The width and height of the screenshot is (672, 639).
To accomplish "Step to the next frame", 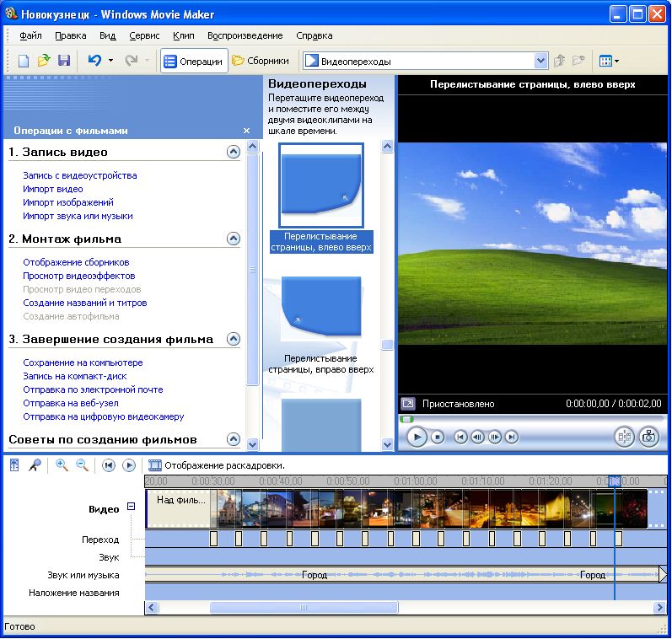I will (495, 438).
